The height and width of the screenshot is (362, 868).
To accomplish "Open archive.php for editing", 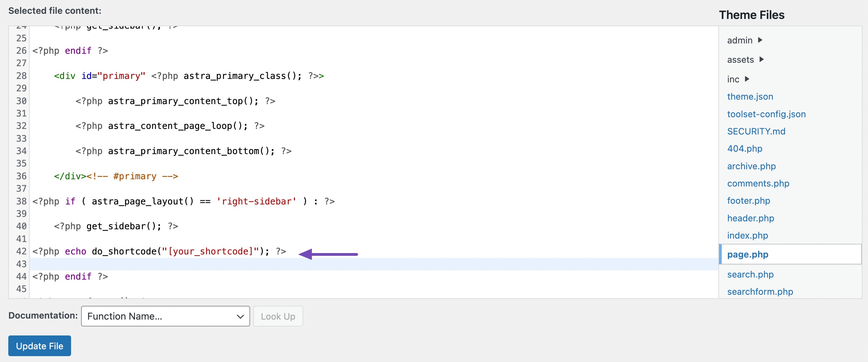I will [751, 166].
